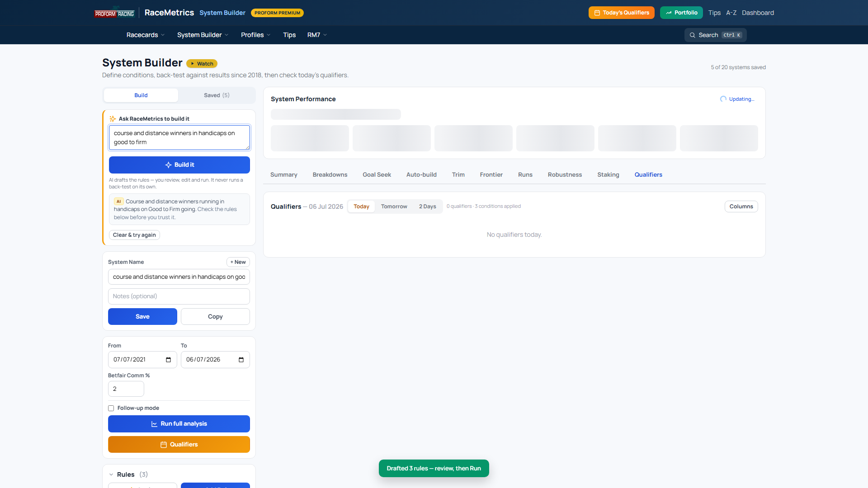Click '0 qualifiers · 3 conditions applied' text
The height and width of the screenshot is (488, 868).
484,206
